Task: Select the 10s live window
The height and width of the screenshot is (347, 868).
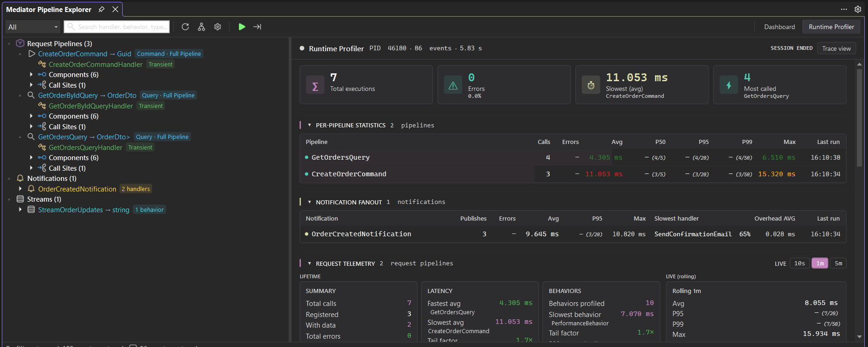Action: click(x=800, y=263)
